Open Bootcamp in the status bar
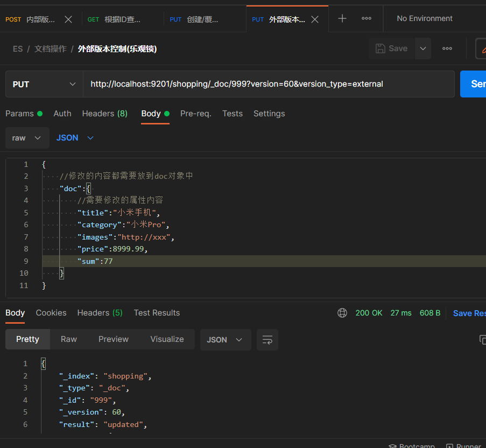Image resolution: width=486 pixels, height=448 pixels. [412, 446]
